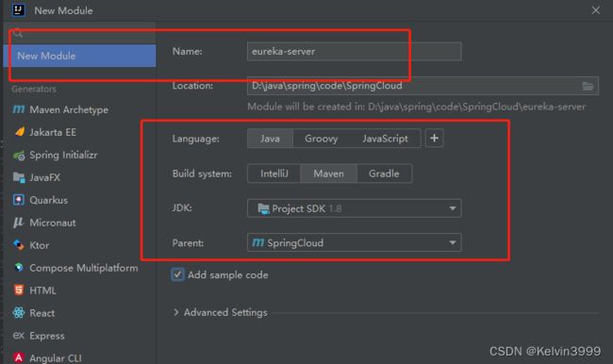Image resolution: width=613 pixels, height=364 pixels.
Task: Click the React atom icon
Action: [x=18, y=313]
